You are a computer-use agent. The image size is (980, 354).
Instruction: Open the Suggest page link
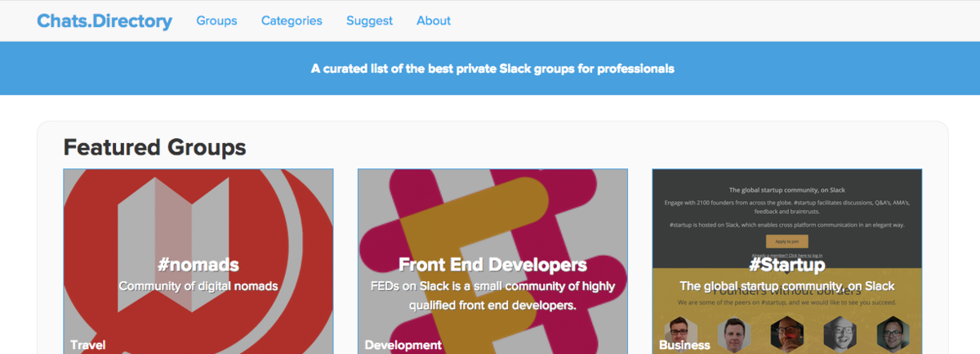point(369,20)
